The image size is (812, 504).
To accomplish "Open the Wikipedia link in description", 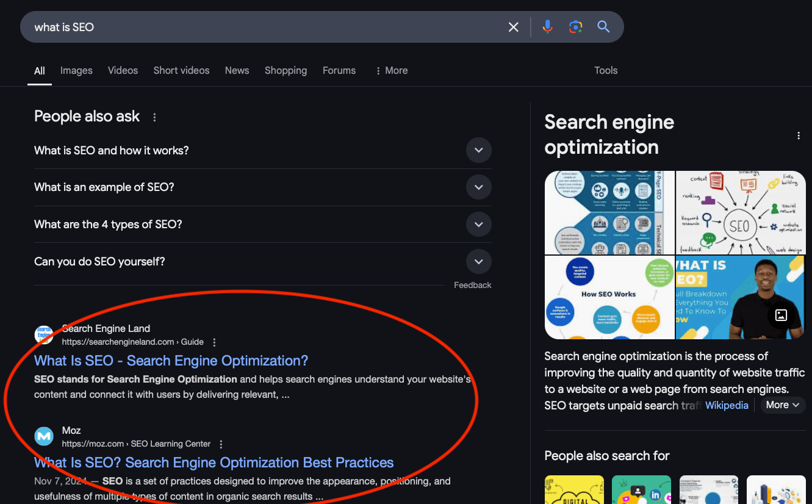I will click(x=727, y=405).
